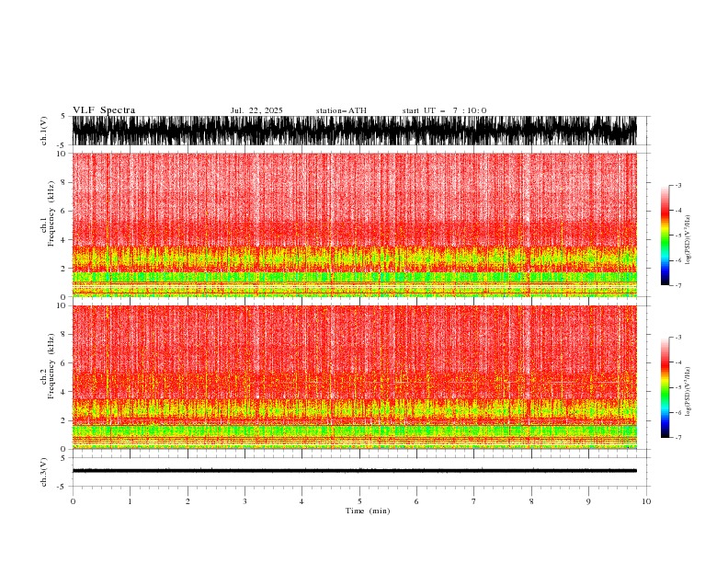Select the date "Jul. 22, 2025"

click(x=256, y=110)
